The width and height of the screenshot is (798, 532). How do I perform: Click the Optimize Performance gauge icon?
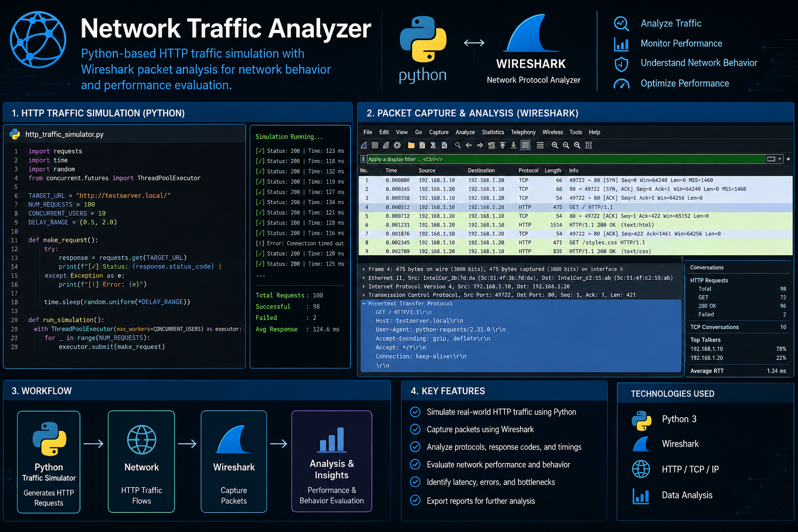pos(621,83)
